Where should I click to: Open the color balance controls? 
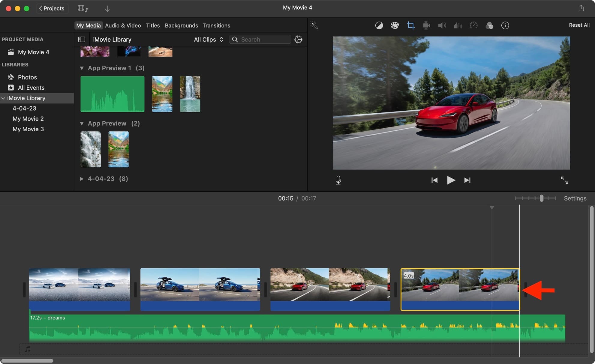coord(379,25)
